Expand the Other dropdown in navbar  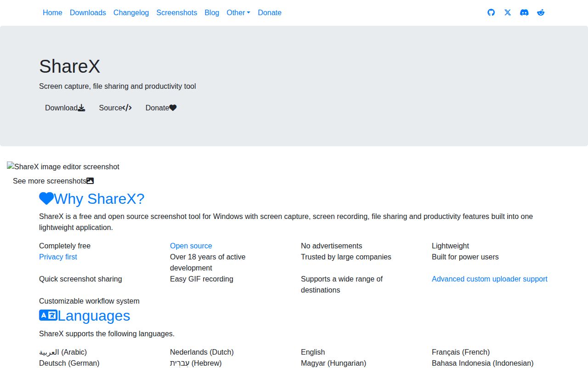238,12
